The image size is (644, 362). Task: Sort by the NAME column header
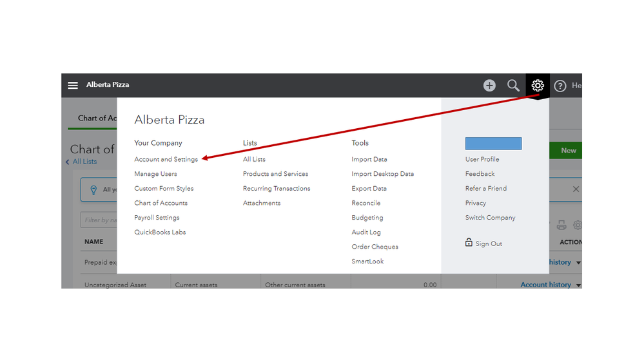click(94, 242)
